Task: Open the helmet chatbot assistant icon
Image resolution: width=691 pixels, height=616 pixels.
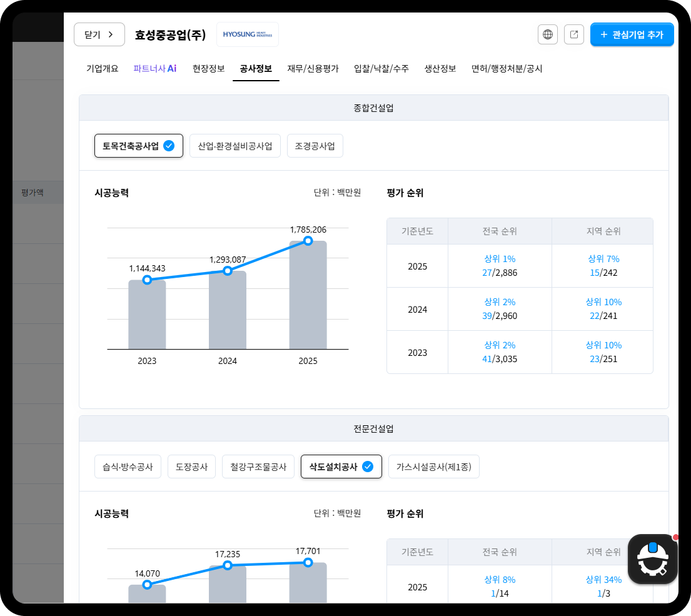Action: coord(653,559)
